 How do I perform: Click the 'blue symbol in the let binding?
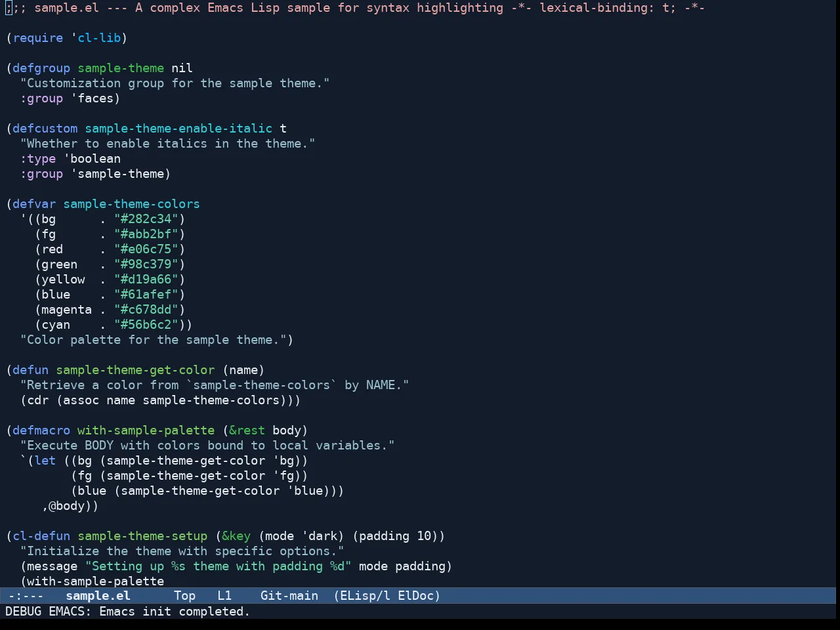click(305, 491)
